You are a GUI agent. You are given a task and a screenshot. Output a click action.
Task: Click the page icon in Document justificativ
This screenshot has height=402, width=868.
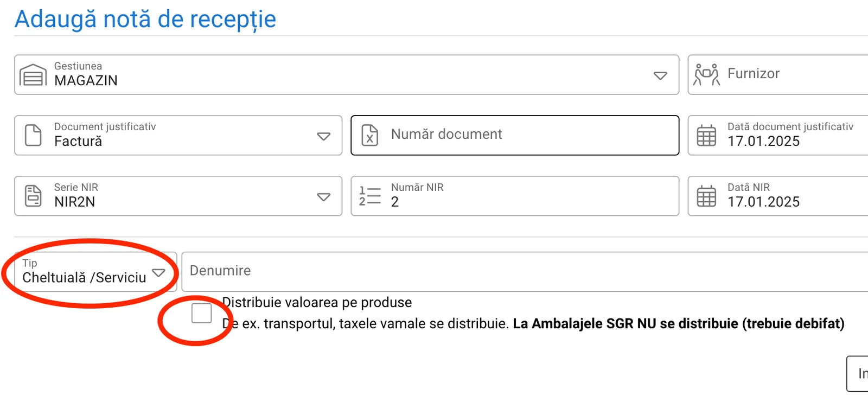click(33, 135)
